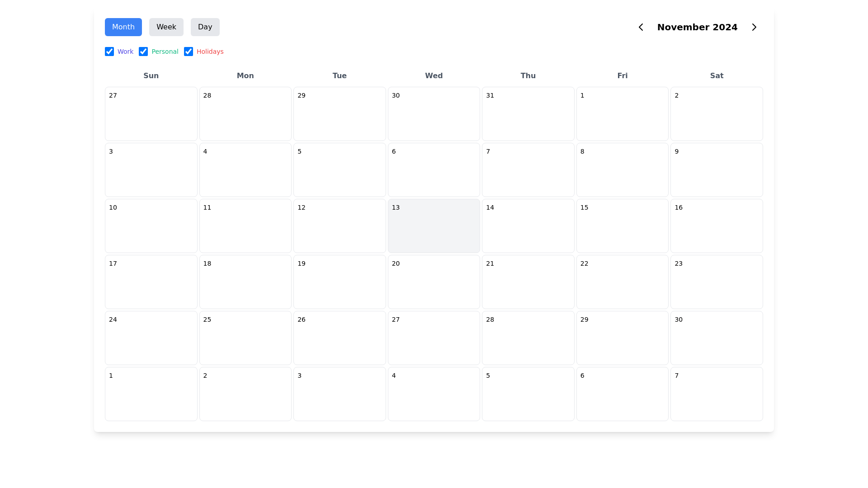Click on November 1 cell
Viewport: 868px width, 488px height.
click(622, 113)
